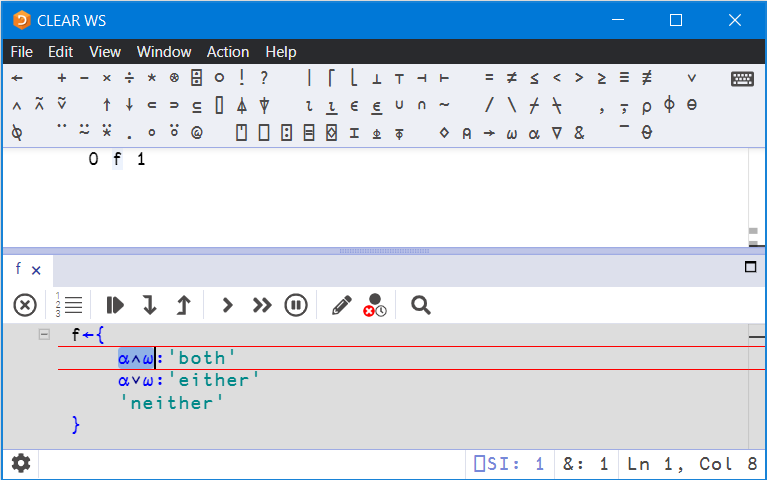
Task: Open settings via the gear icon
Action: coord(21,463)
